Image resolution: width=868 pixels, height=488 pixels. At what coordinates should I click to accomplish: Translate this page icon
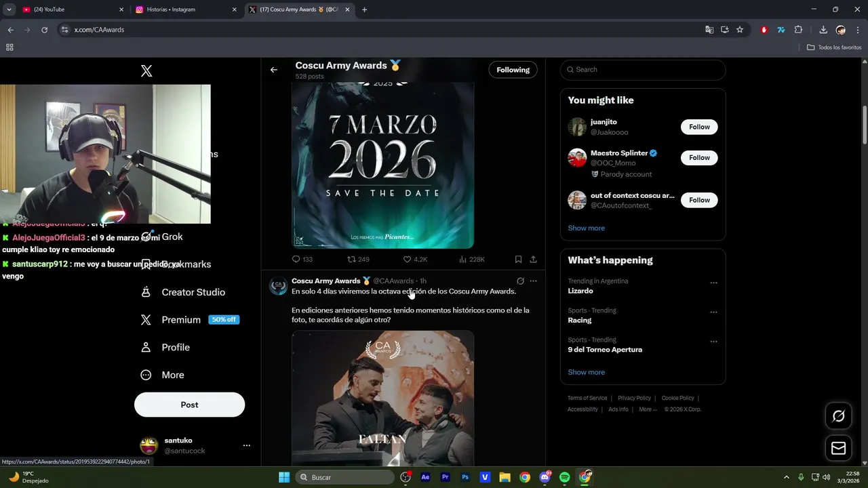click(709, 30)
